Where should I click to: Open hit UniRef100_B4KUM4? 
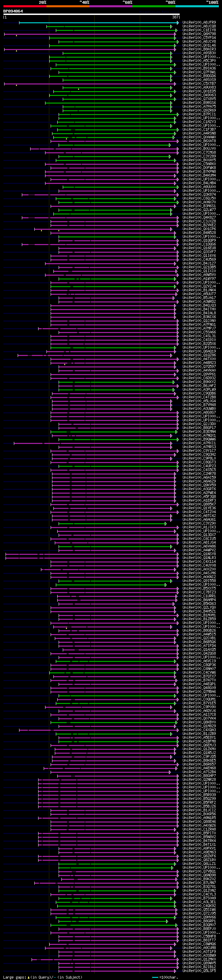(199, 175)
